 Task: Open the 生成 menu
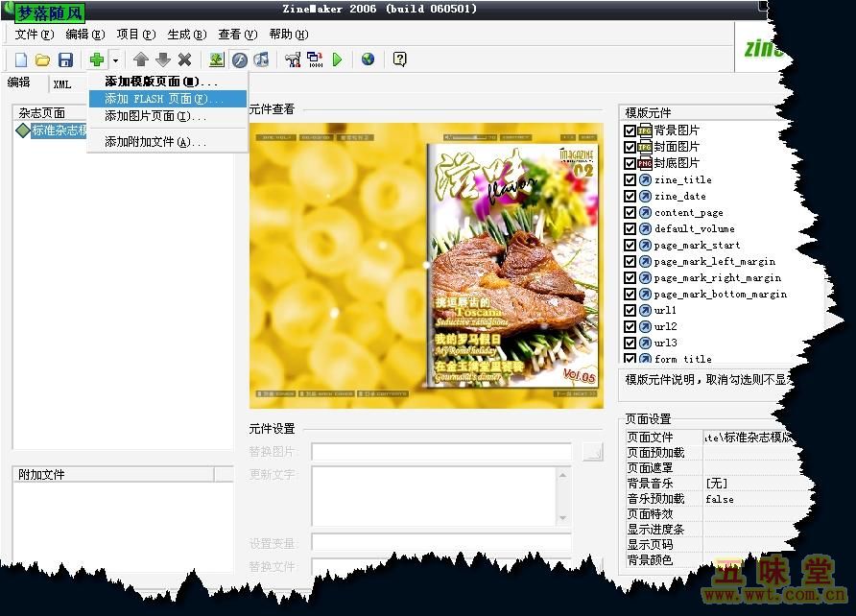tap(186, 35)
